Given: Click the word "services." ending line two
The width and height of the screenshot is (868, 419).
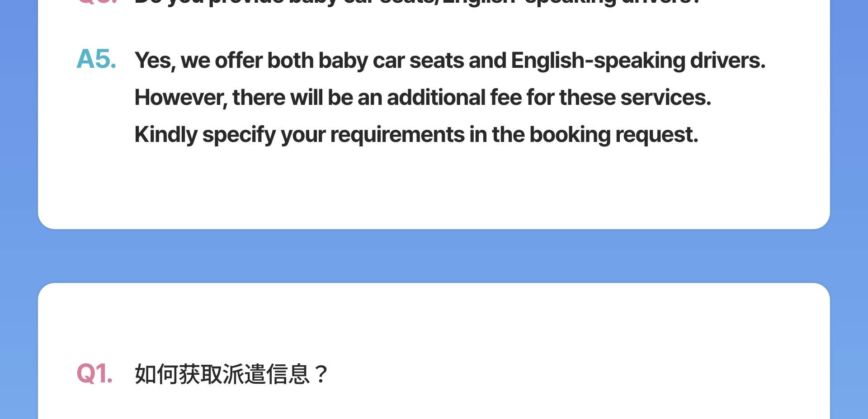Looking at the screenshot, I should (x=665, y=98).
